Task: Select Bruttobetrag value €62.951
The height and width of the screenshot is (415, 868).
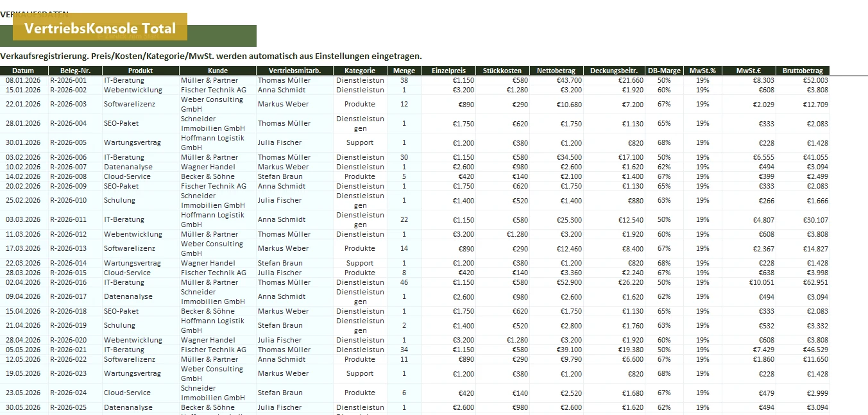Action: (x=803, y=282)
